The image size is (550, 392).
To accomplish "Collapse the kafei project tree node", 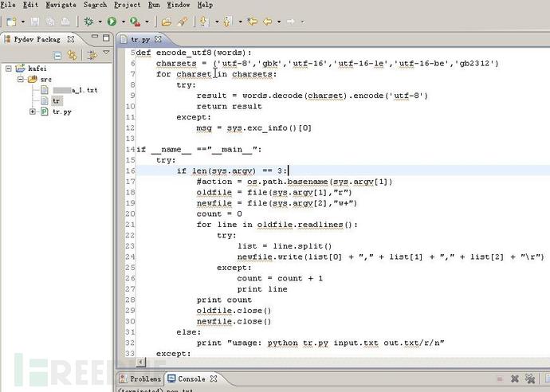I will click(9, 69).
